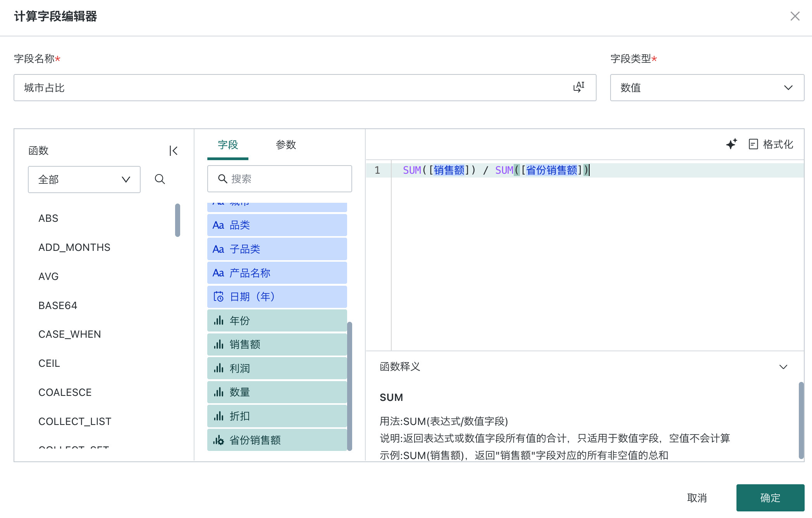Click the 字段名称 input containing 城市占比
The width and height of the screenshot is (812, 518).
pyautogui.click(x=305, y=88)
